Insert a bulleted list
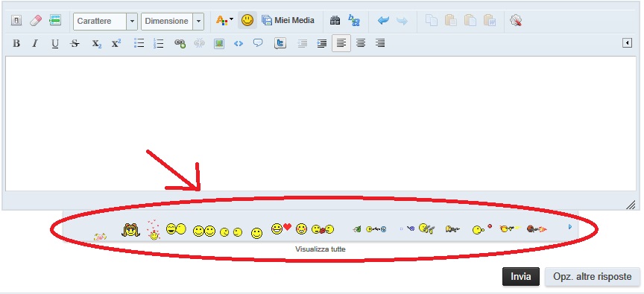644x294 pixels. pyautogui.click(x=139, y=43)
